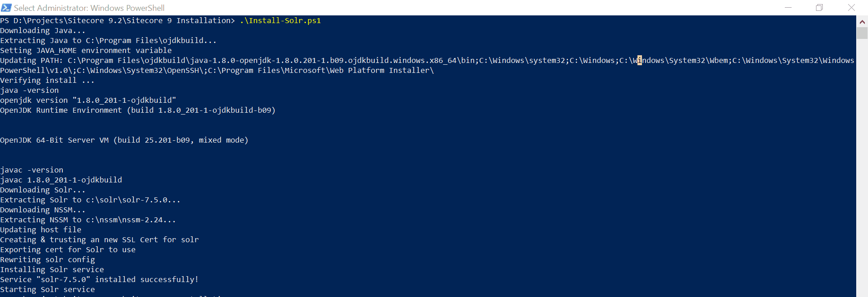The height and width of the screenshot is (297, 868).
Task: Click the 'Select Administrator: Windows PowerShell' title text
Action: click(89, 8)
